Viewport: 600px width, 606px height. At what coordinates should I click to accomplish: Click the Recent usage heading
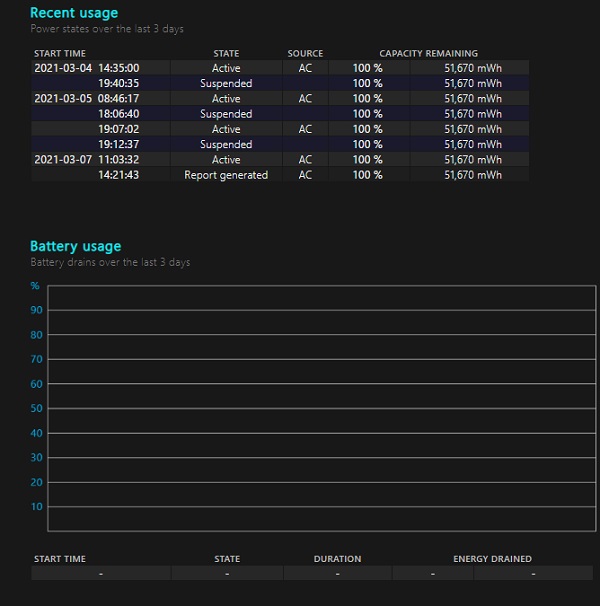(74, 13)
